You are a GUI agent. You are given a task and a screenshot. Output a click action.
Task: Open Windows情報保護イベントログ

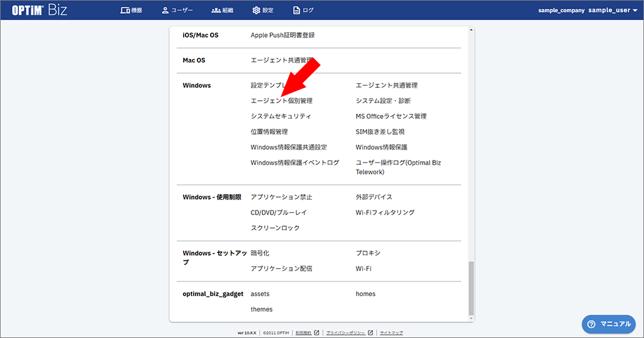[x=295, y=163]
